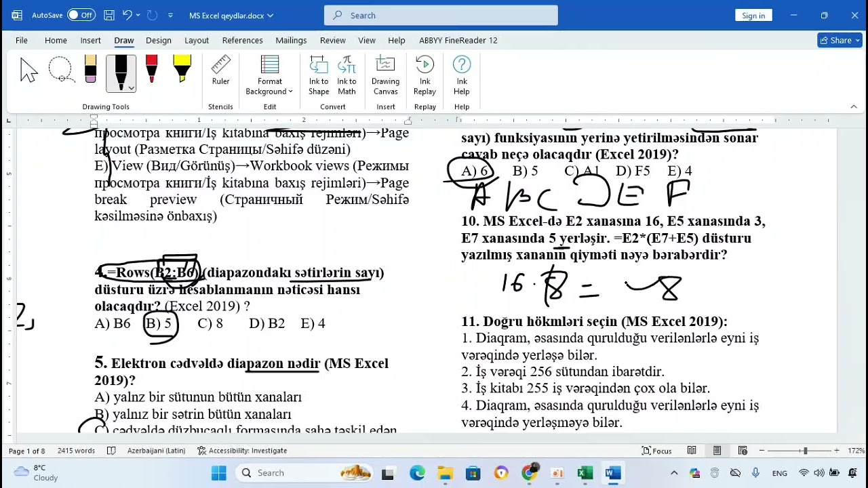Pick the Eraser tool
The height and width of the screenshot is (488, 868).
(x=91, y=70)
